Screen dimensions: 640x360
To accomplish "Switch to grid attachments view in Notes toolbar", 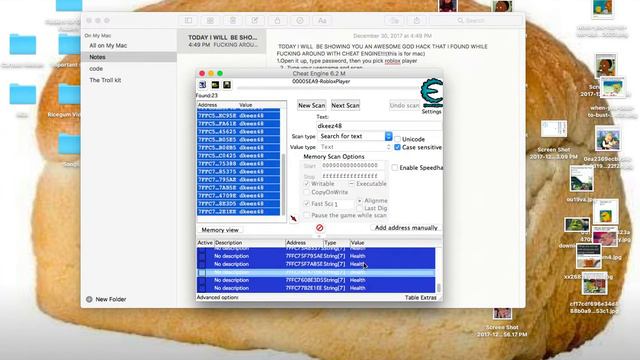I will [x=210, y=20].
